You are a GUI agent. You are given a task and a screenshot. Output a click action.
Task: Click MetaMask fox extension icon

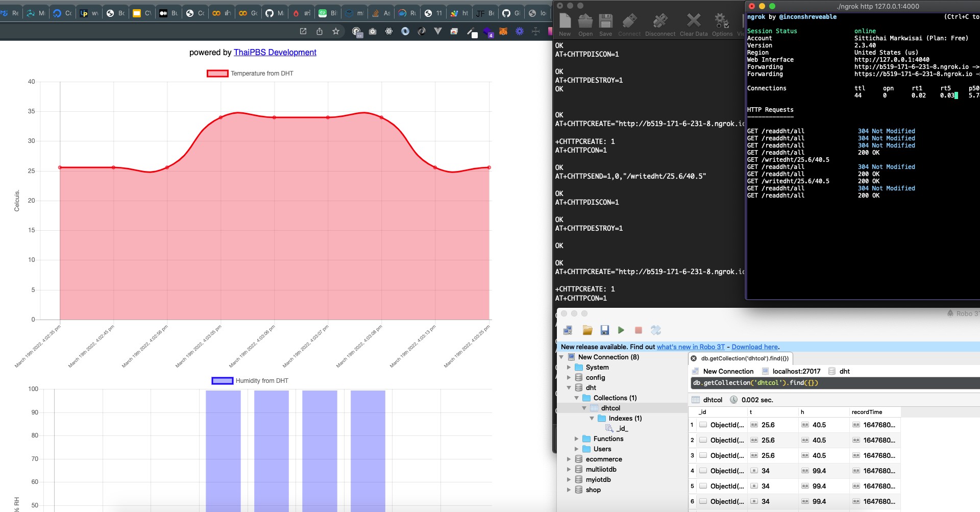pos(503,31)
